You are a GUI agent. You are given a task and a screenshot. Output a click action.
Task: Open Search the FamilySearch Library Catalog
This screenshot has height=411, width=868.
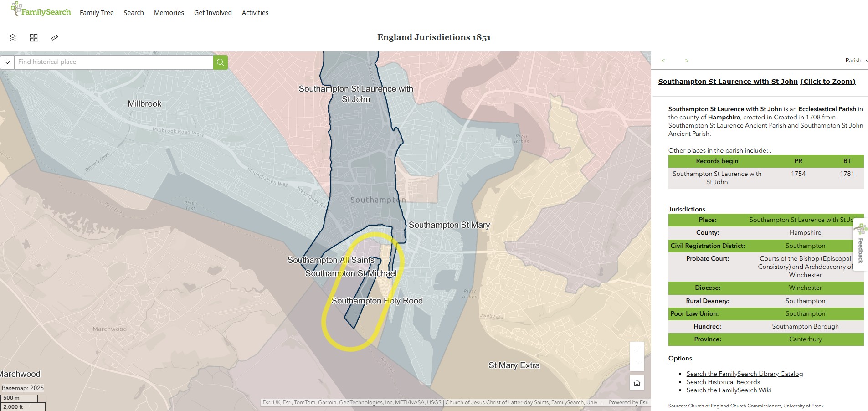745,374
